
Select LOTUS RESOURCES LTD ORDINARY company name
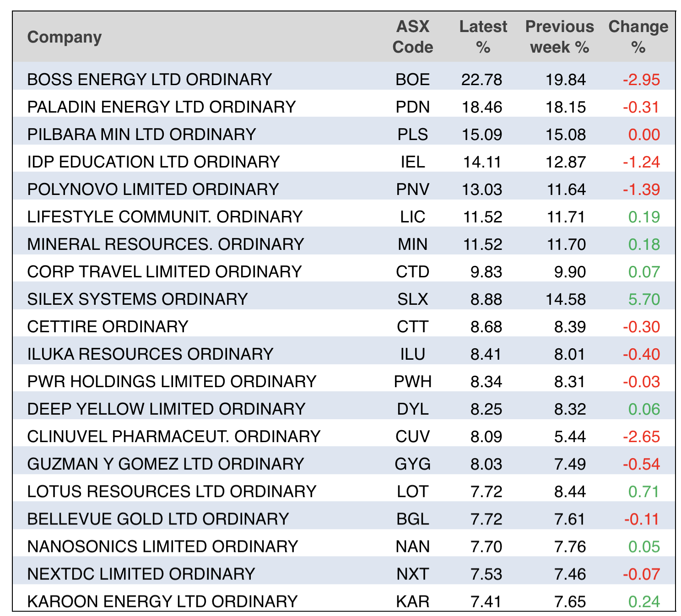(x=172, y=492)
